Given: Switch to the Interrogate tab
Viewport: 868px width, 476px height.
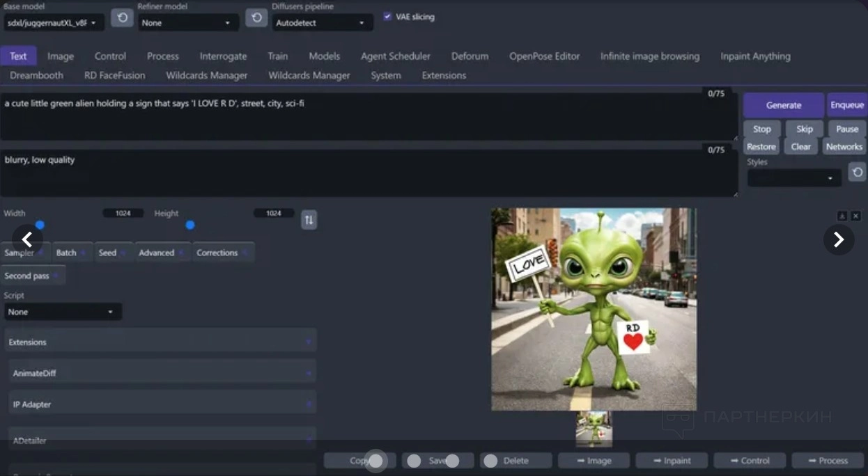Looking at the screenshot, I should (x=223, y=56).
